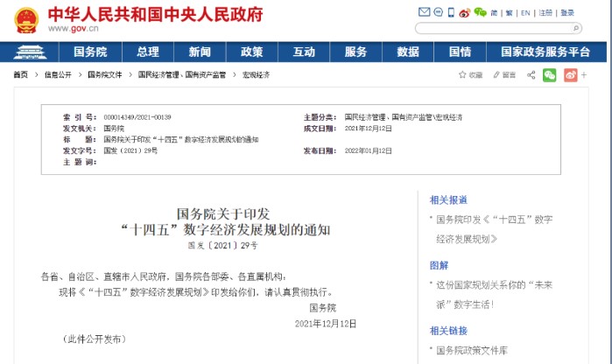The height and width of the screenshot is (364, 612).
Task: Click www.gov.cn site address text
Action: tap(73, 29)
